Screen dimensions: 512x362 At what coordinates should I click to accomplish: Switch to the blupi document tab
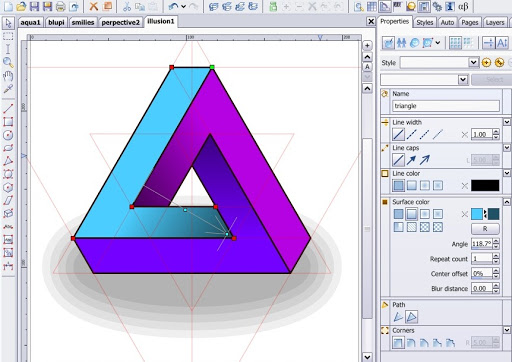point(56,22)
